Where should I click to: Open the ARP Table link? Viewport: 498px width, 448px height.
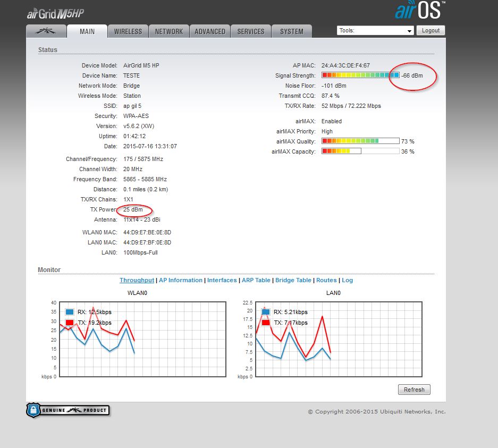256,280
